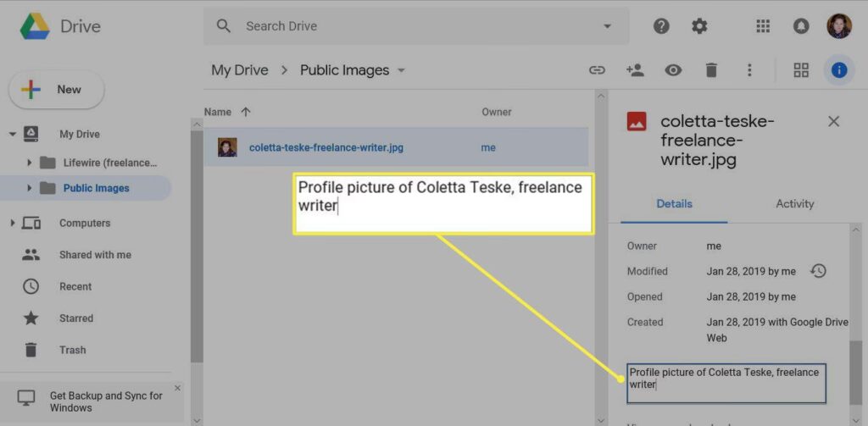Expand the Lifewire folder tree

30,163
